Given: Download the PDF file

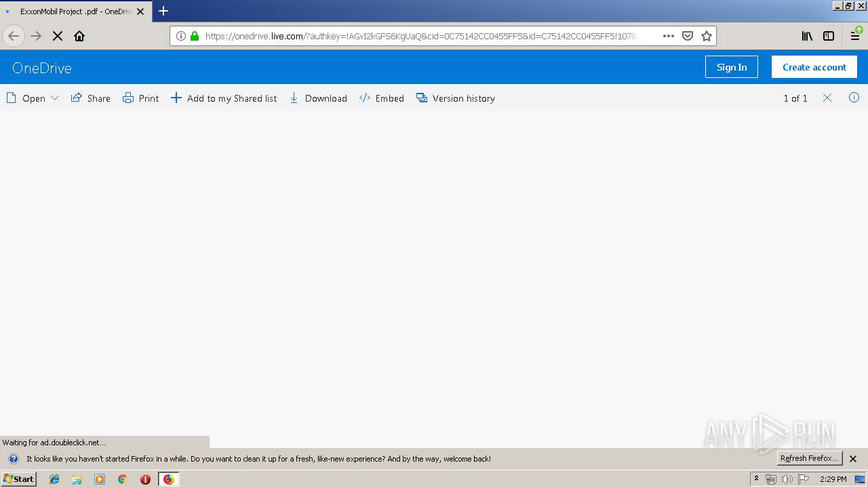Looking at the screenshot, I should pyautogui.click(x=318, y=98).
